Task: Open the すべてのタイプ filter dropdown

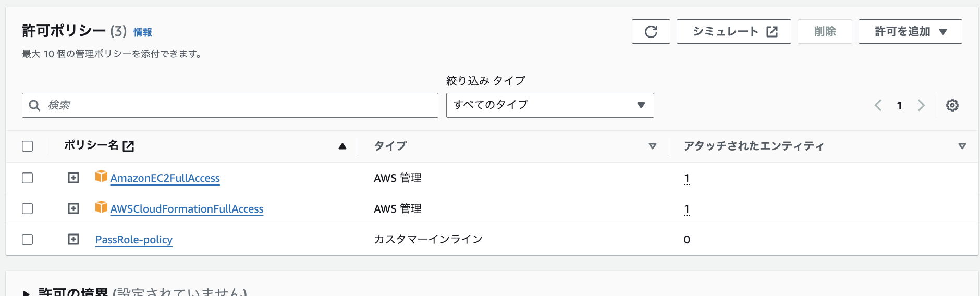Action: click(549, 105)
